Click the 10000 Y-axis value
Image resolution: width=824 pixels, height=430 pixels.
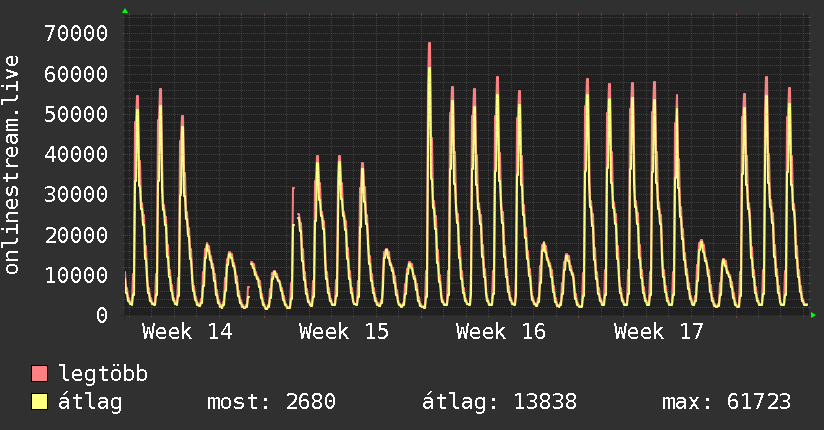point(76,275)
